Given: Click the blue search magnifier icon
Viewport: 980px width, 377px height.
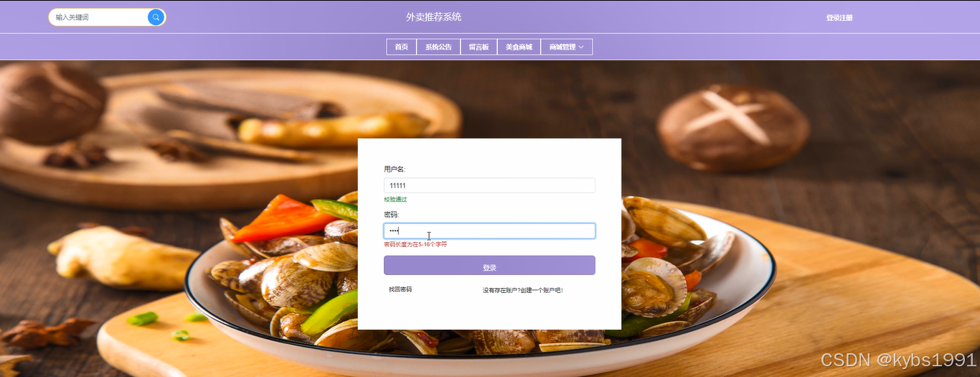Looking at the screenshot, I should [156, 17].
